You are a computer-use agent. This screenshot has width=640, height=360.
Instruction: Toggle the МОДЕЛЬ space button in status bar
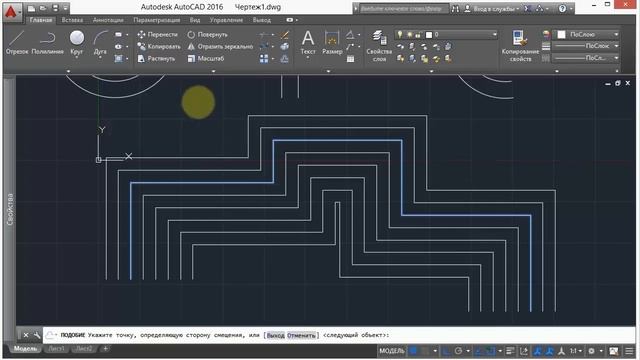(391, 351)
